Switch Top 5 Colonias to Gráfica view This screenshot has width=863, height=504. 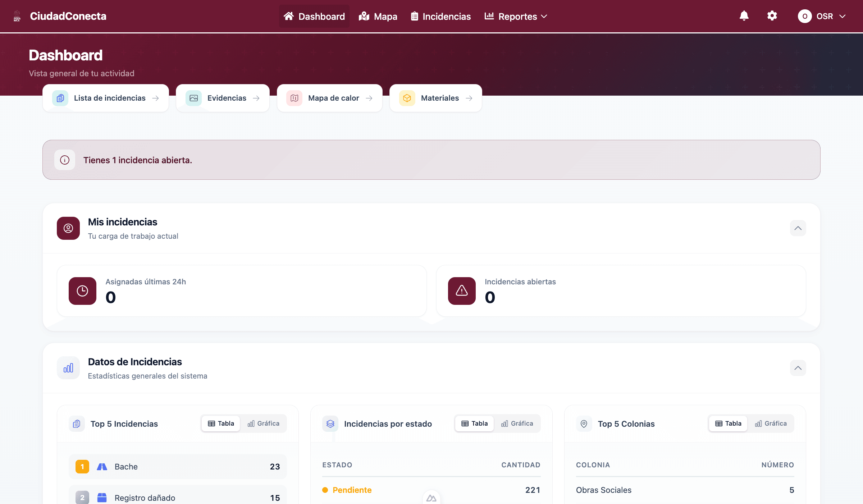pos(772,423)
